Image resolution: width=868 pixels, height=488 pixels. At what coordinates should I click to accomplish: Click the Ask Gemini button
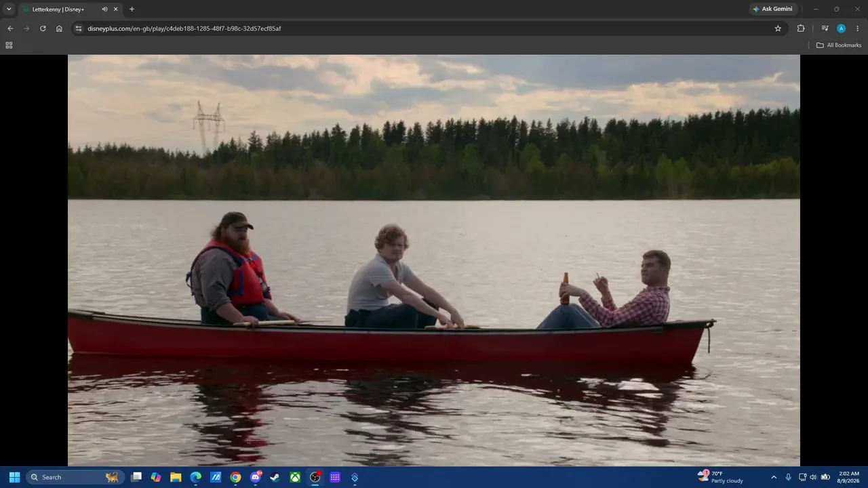(x=772, y=9)
